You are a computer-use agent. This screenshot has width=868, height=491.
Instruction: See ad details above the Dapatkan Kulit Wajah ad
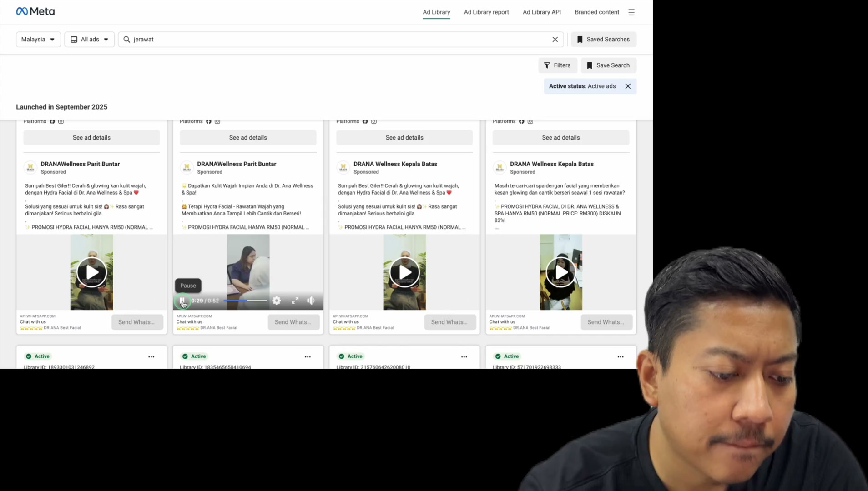coord(248,138)
